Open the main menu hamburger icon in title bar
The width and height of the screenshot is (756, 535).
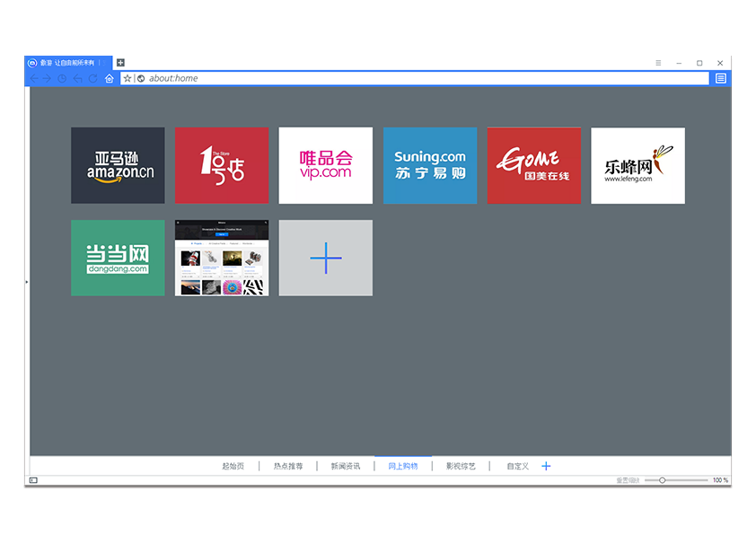point(658,63)
